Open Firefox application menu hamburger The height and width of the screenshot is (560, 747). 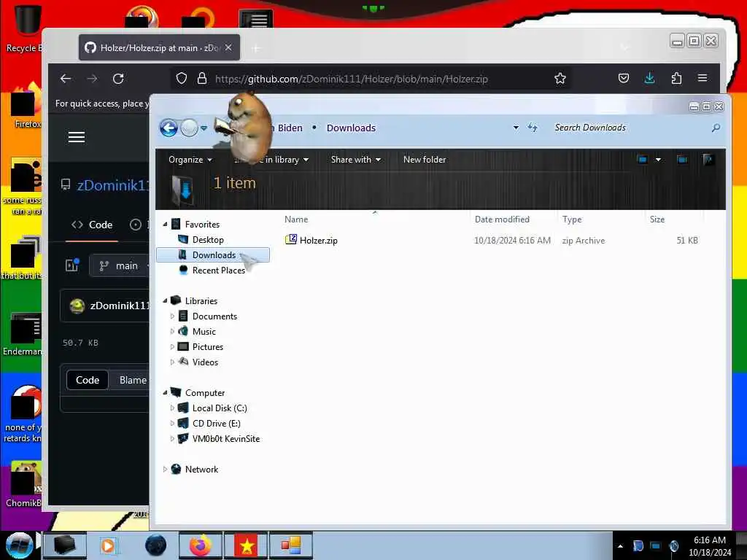point(703,77)
